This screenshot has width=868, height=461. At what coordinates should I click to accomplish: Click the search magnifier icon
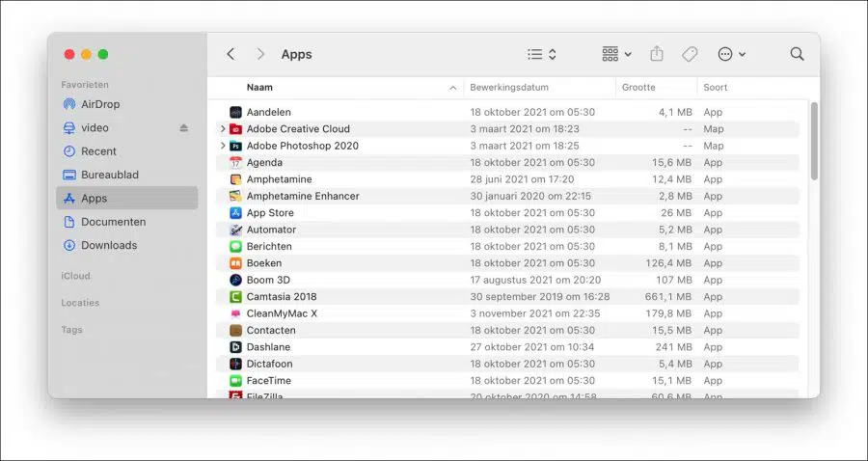(798, 54)
